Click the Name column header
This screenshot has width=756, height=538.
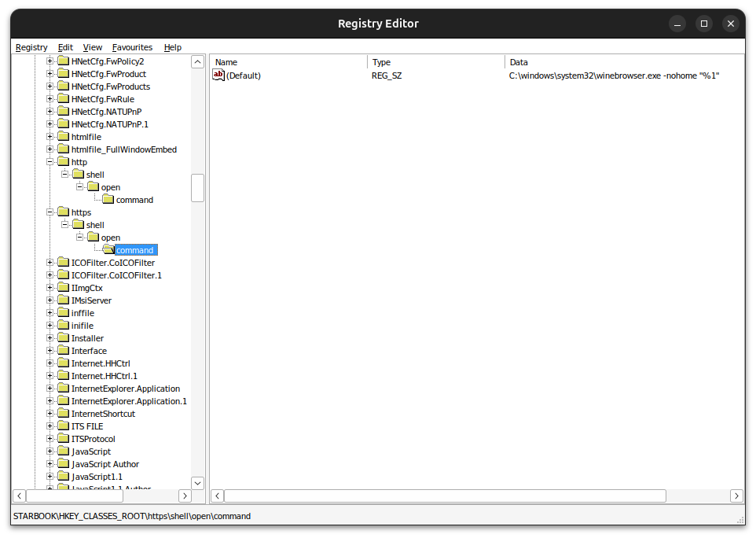[x=226, y=62]
